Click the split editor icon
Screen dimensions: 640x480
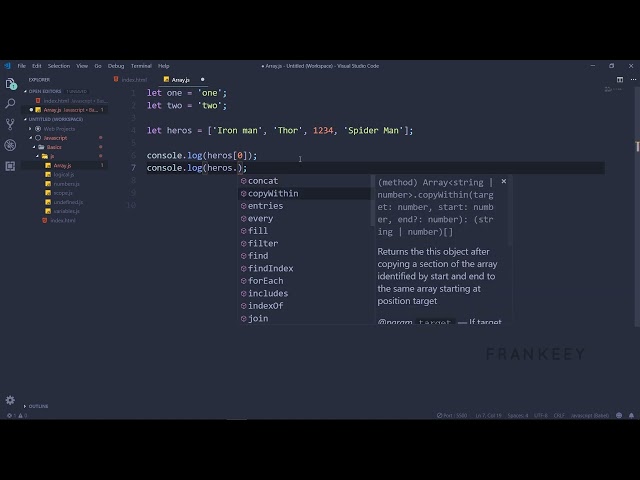tap(620, 80)
